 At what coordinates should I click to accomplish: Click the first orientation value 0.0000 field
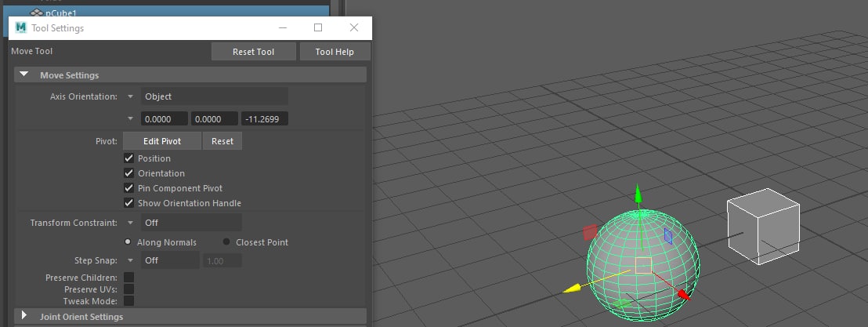pyautogui.click(x=165, y=119)
